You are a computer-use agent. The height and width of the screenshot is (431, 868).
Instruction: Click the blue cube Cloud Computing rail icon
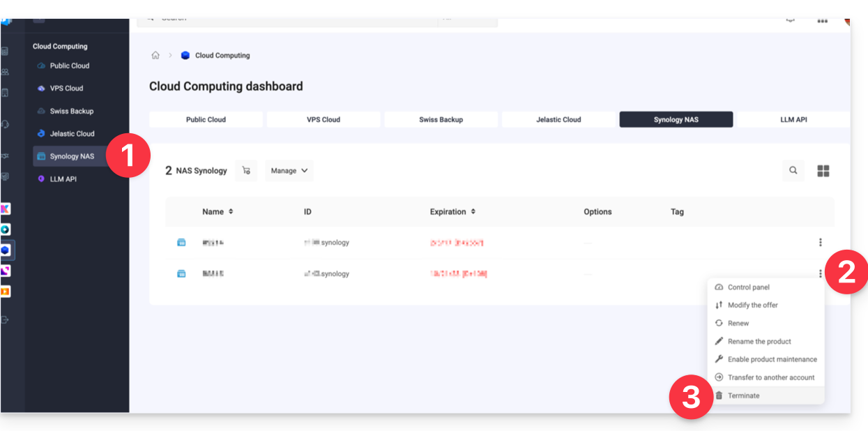(x=6, y=250)
